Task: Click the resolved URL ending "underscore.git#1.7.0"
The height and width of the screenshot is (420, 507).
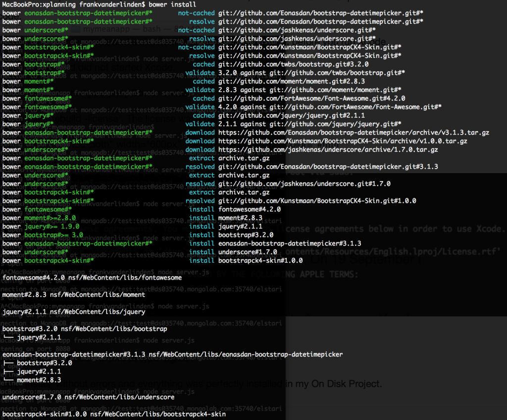Action: pyautogui.click(x=304, y=184)
